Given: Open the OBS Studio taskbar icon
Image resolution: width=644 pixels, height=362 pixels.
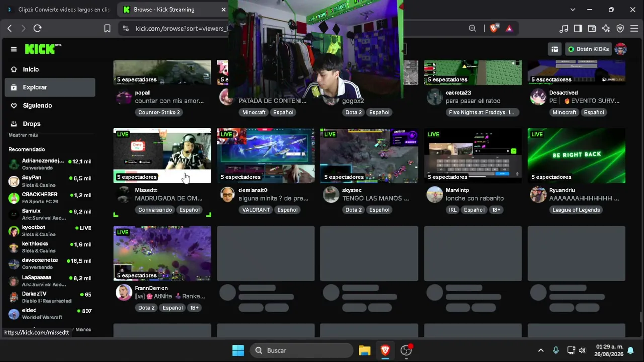Looking at the screenshot, I should pyautogui.click(x=407, y=350).
